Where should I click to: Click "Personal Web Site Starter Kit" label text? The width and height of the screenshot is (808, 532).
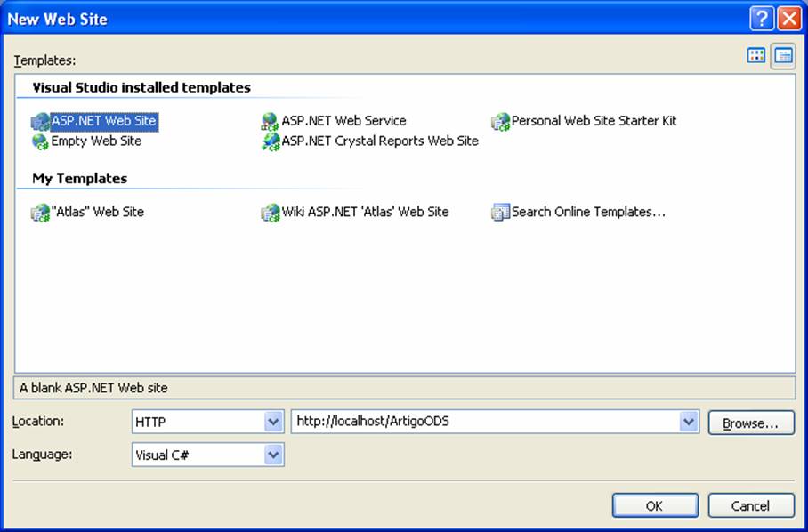[x=594, y=121]
